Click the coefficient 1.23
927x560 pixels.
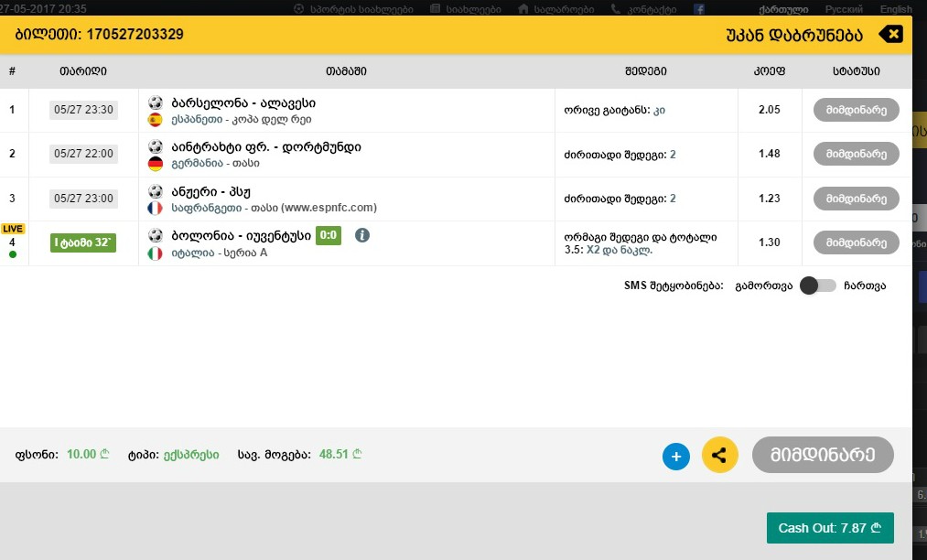770,199
